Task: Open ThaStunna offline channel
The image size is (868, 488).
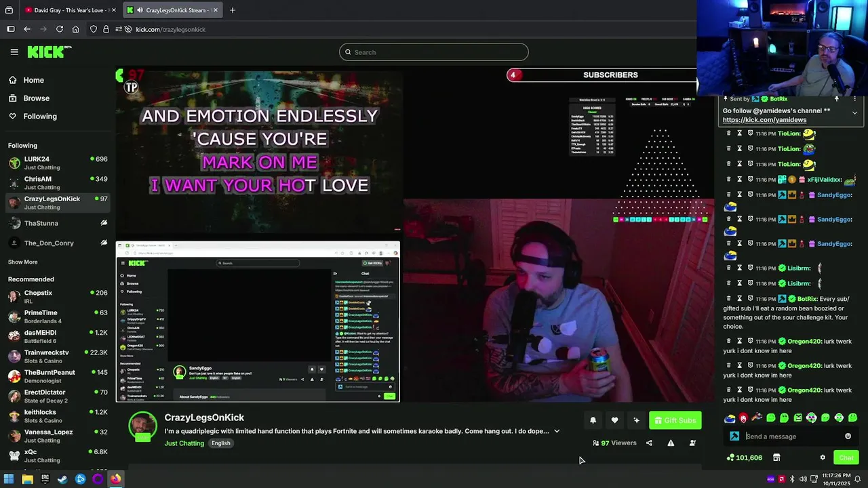Action: [58, 223]
